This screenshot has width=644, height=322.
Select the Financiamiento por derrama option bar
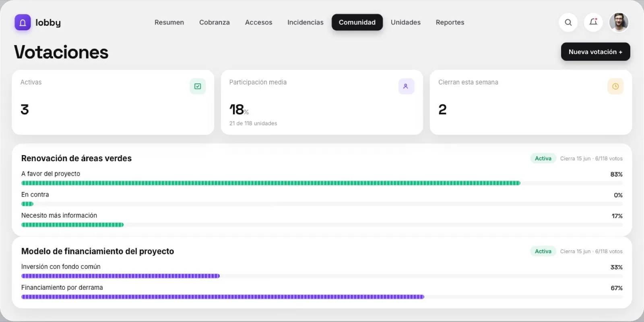pyautogui.click(x=322, y=297)
